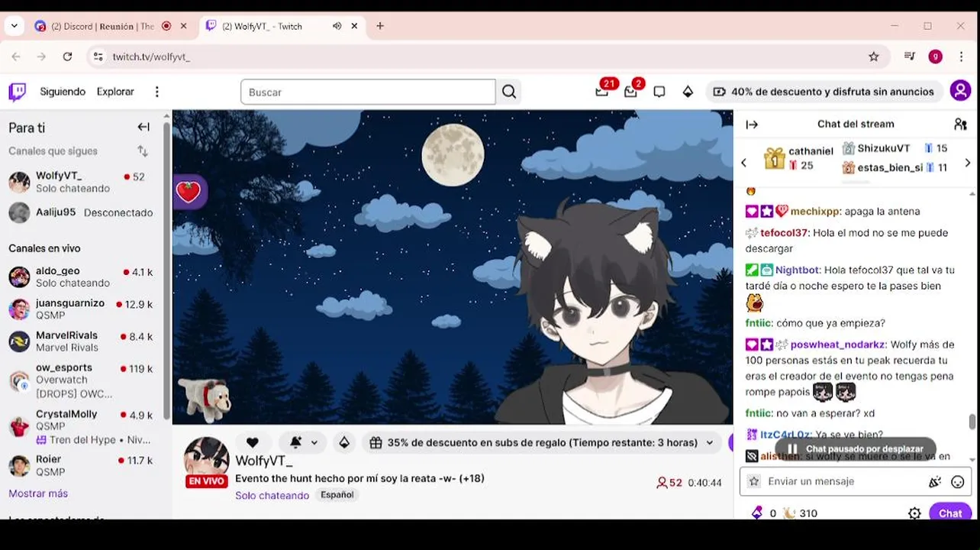Click the left sidebar scrollbar
The image size is (980, 550).
coord(166,271)
